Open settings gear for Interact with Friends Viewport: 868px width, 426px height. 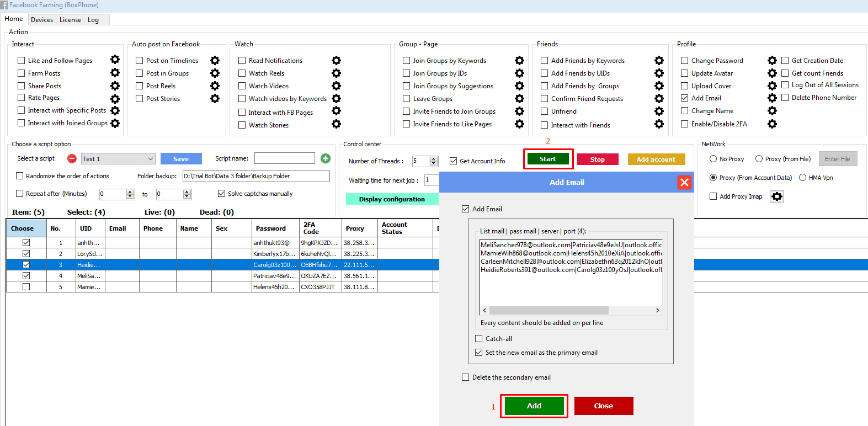pos(659,124)
